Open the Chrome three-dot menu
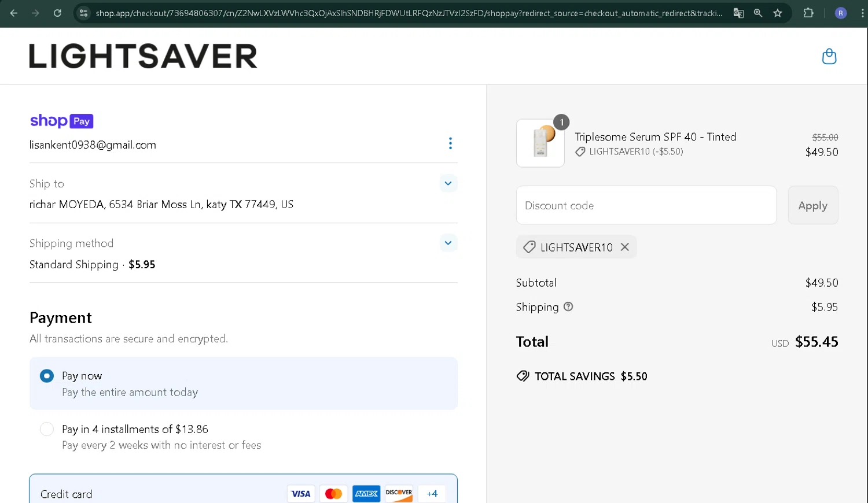868x503 pixels. (862, 13)
